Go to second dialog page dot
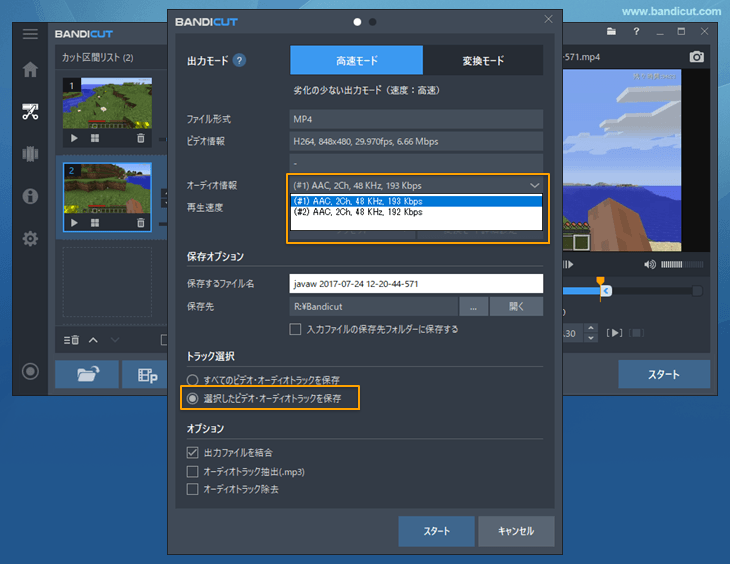730x564 pixels. pyautogui.click(x=372, y=22)
